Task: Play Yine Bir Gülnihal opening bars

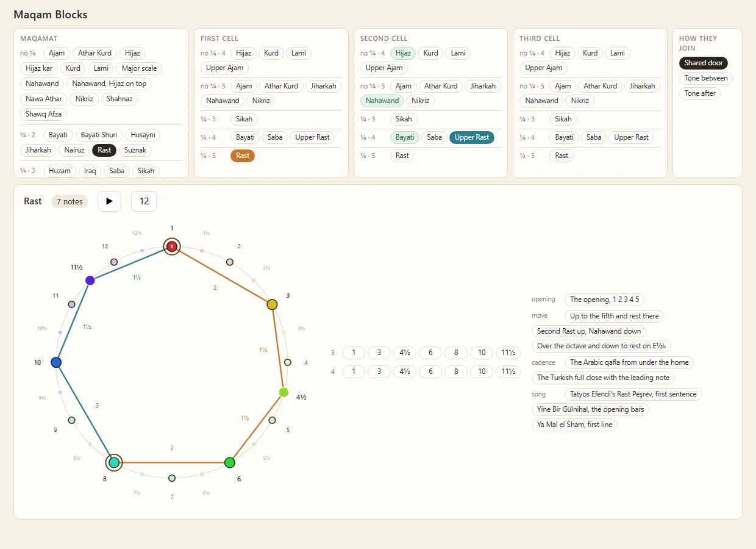Action: [x=591, y=409]
